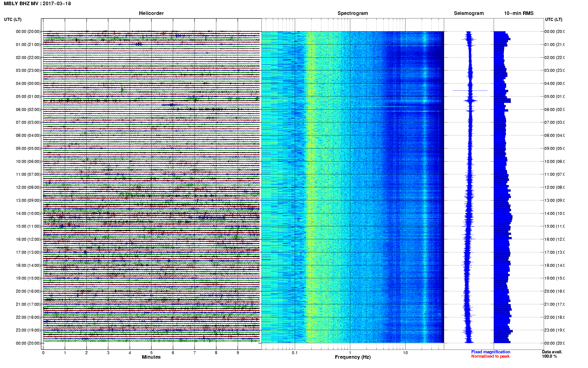Viewport: 588px width, 368px height.
Task: Click the left '08:00 (04:00)' time label
Action: click(x=28, y=135)
